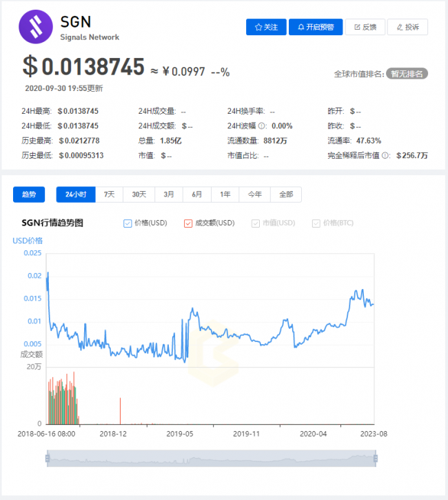Open the Feedback (反馈) button
The width and height of the screenshot is (448, 500).
point(365,27)
